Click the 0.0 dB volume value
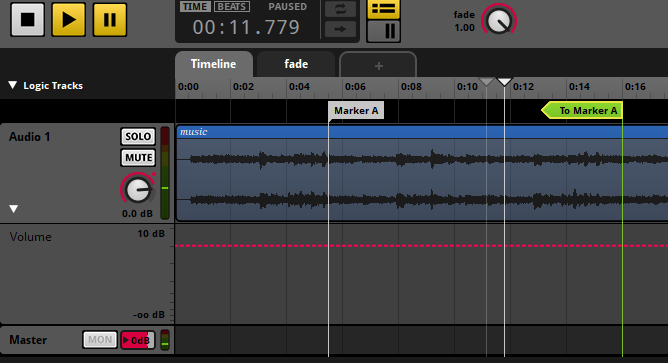 137,213
